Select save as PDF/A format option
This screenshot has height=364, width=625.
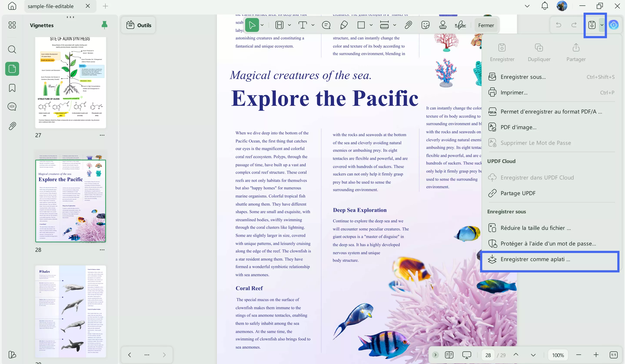[552, 112]
